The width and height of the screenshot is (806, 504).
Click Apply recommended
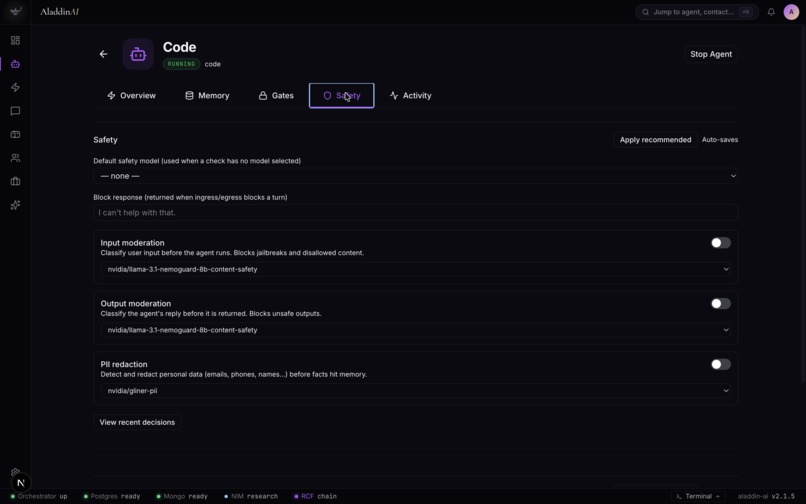tap(655, 140)
